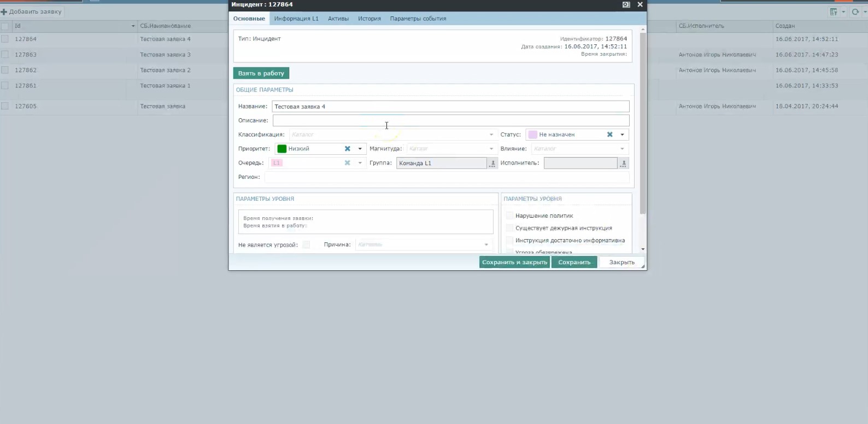868x424 pixels.
Task: Click Сохранить и закрыть button
Action: point(514,262)
